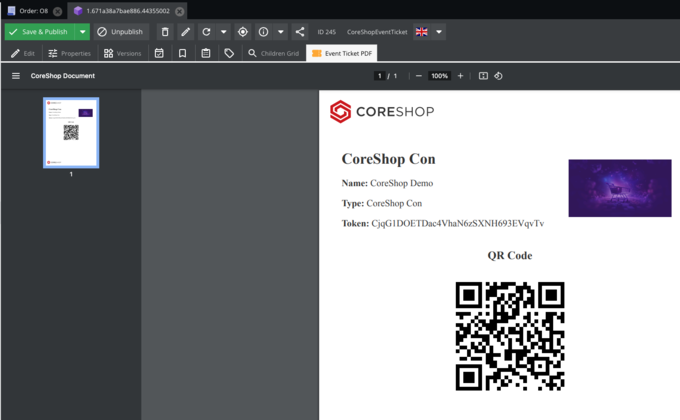Click the Name: CoreShop Demo line

tap(387, 183)
